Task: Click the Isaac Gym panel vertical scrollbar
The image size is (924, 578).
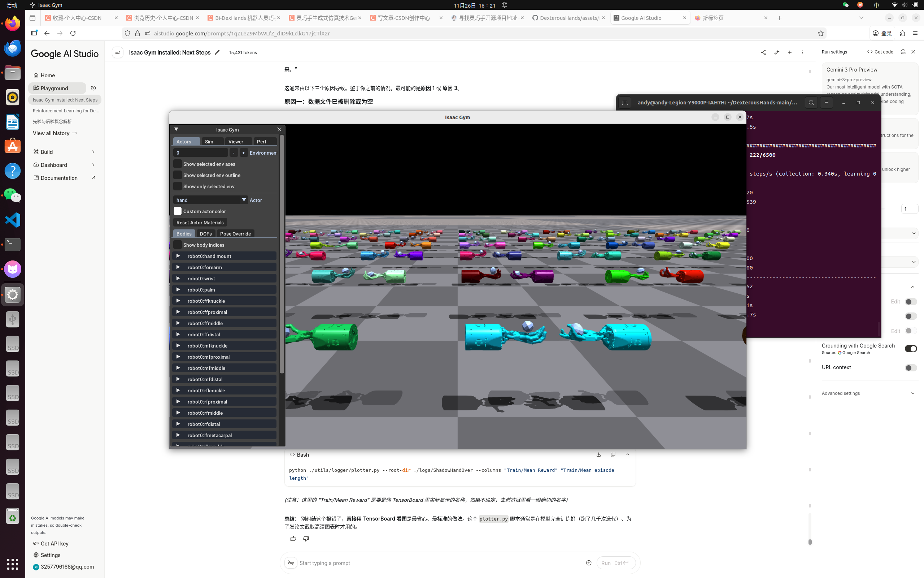Action: coord(282,254)
